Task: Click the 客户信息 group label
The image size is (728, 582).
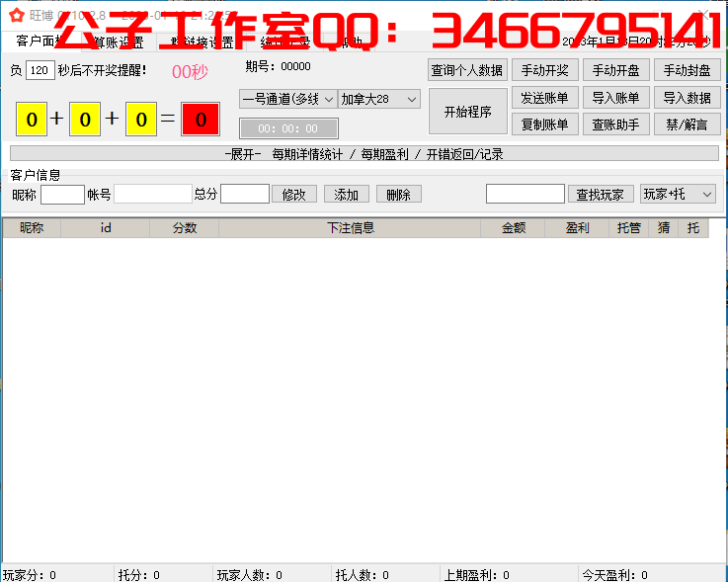Action: coord(36,175)
